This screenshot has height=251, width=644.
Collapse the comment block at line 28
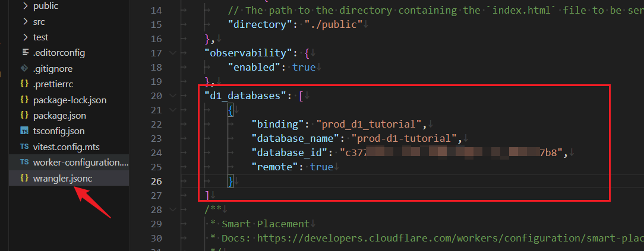point(173,210)
